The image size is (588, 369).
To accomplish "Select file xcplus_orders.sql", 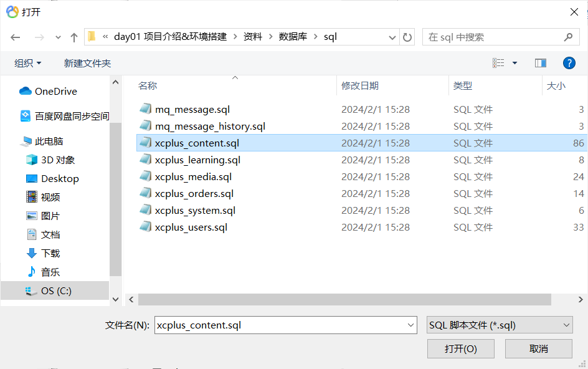I will tap(194, 194).
